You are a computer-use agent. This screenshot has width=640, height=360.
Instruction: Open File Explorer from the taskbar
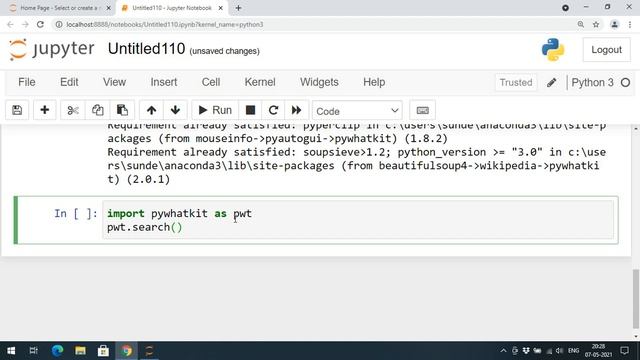tap(80, 351)
